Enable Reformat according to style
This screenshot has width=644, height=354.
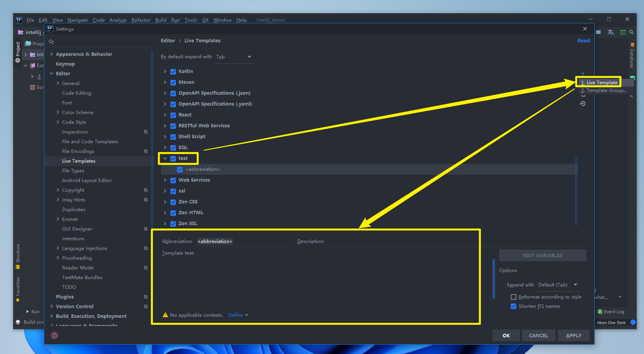point(514,297)
